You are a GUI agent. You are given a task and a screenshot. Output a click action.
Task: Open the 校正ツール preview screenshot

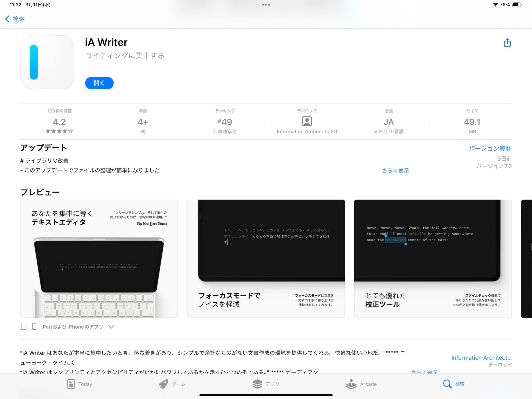point(433,259)
